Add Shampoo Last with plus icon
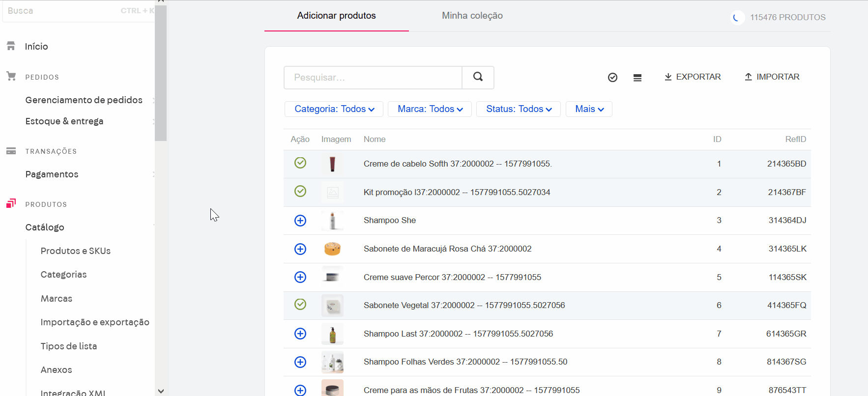Viewport: 868px width, 396px height. pos(300,334)
